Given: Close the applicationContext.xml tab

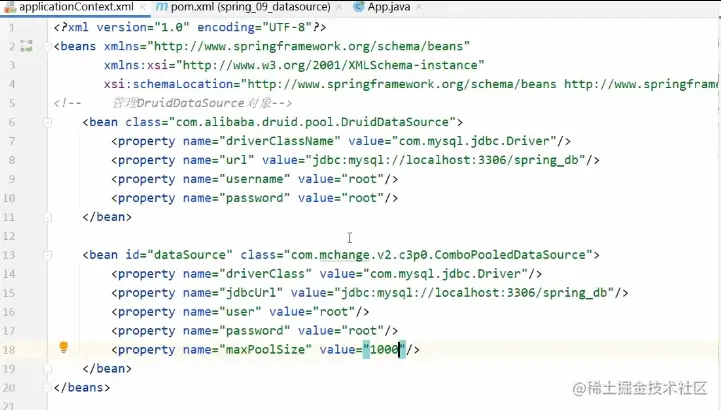Looking at the screenshot, I should click(x=142, y=7).
